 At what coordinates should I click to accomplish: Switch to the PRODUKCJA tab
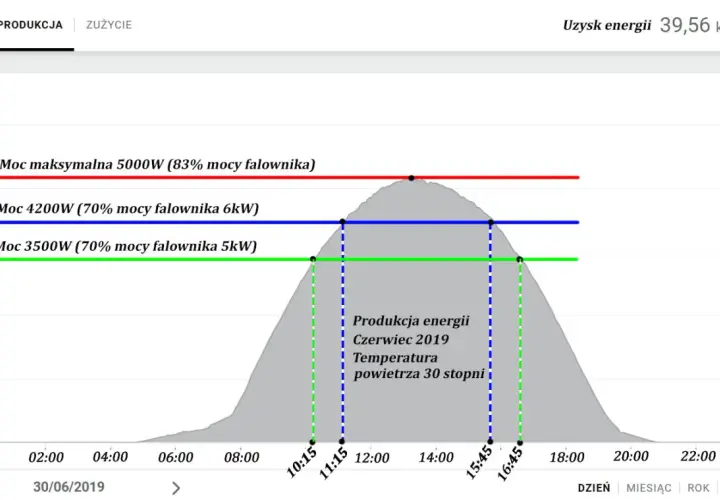[x=31, y=25]
